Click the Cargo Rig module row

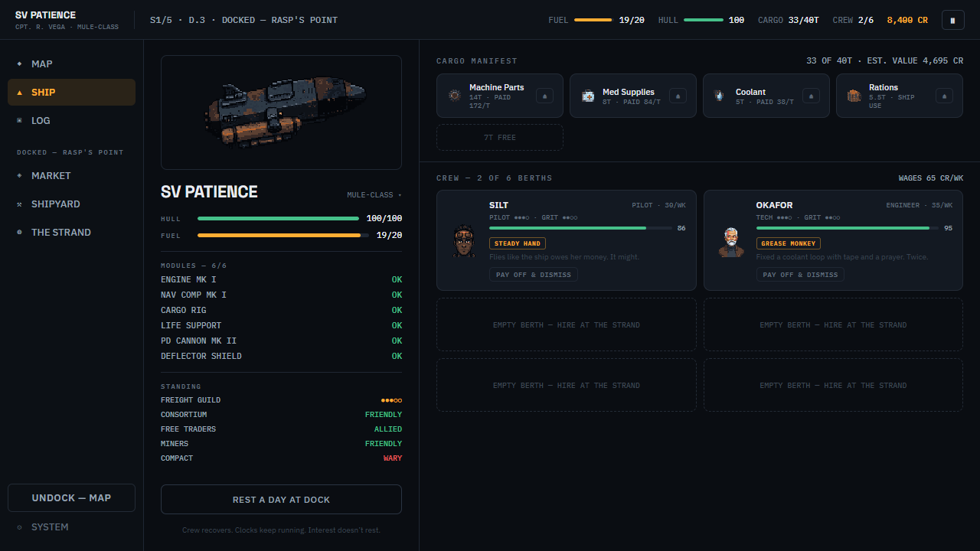click(281, 311)
